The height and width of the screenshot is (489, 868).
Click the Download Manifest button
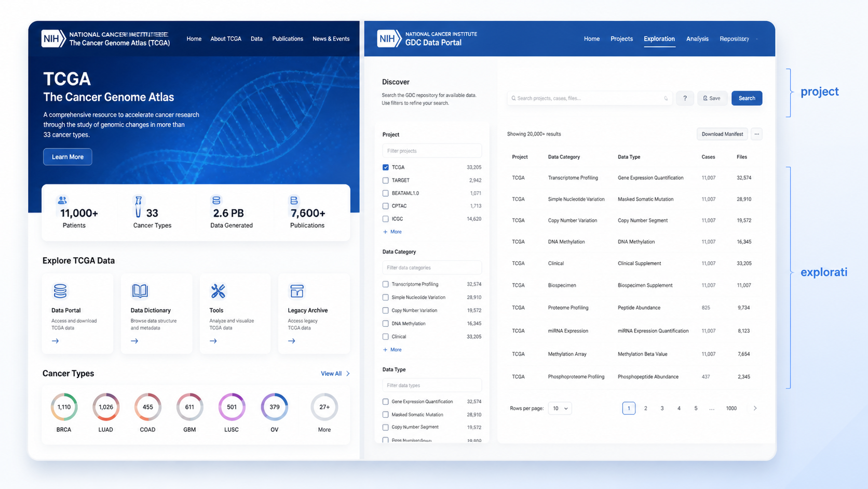722,134
